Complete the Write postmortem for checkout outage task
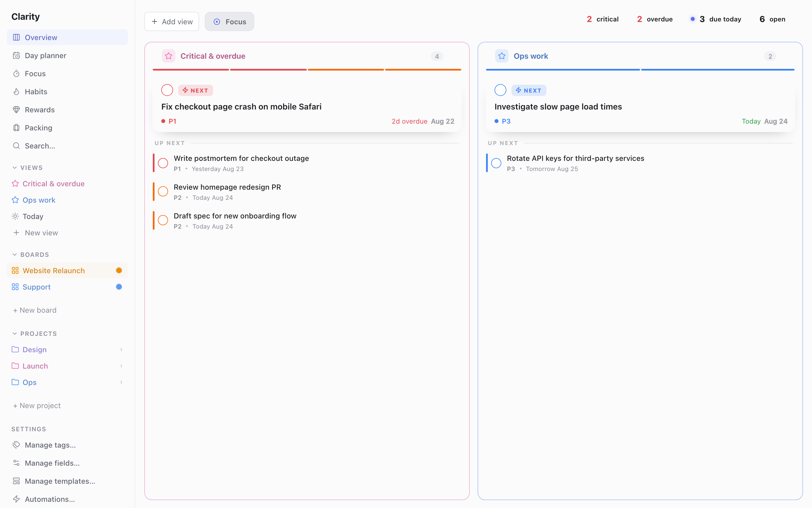 pos(163,163)
